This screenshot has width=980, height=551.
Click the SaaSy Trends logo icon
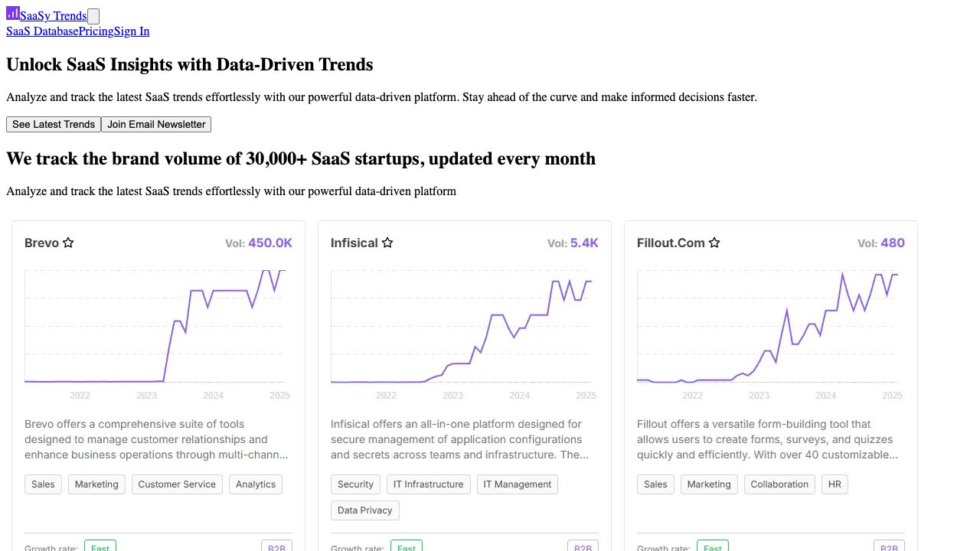tap(13, 13)
